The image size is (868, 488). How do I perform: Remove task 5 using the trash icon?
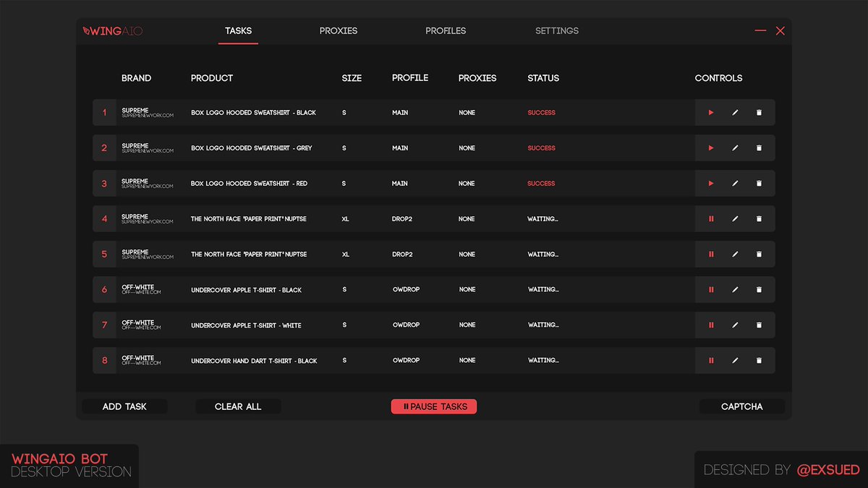(x=759, y=254)
